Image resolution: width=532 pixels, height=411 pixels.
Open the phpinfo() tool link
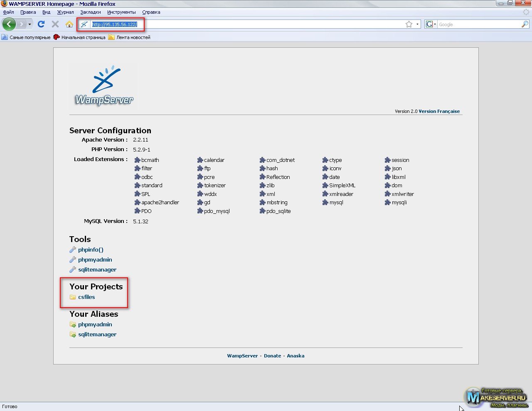[91, 250]
